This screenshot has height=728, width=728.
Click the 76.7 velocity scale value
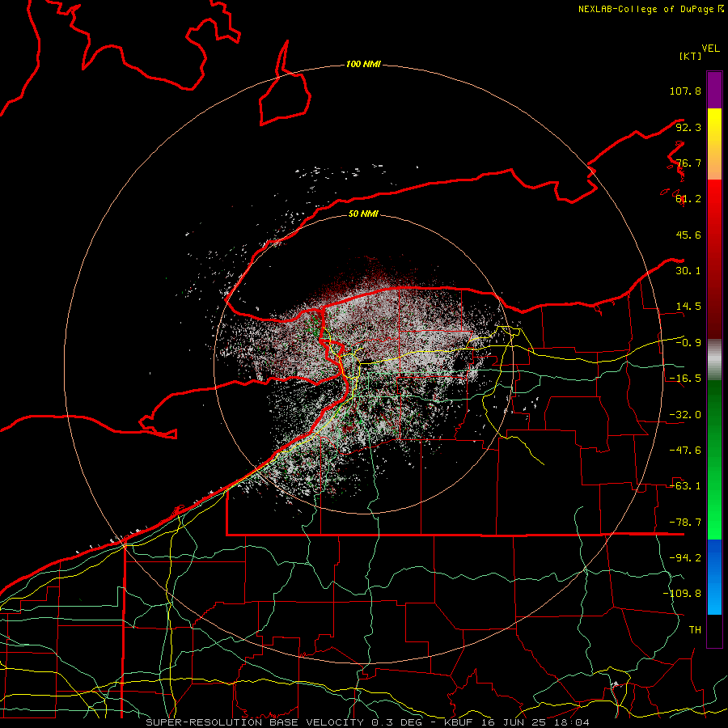pyautogui.click(x=688, y=163)
